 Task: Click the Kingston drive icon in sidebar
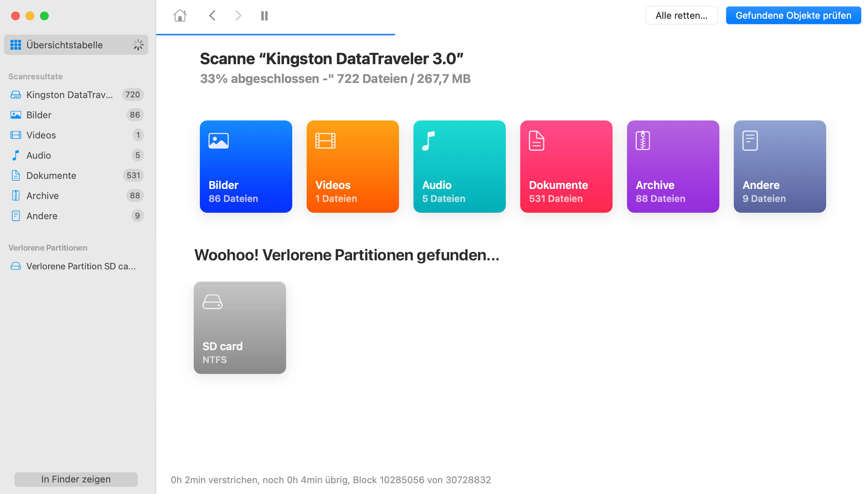tap(16, 94)
